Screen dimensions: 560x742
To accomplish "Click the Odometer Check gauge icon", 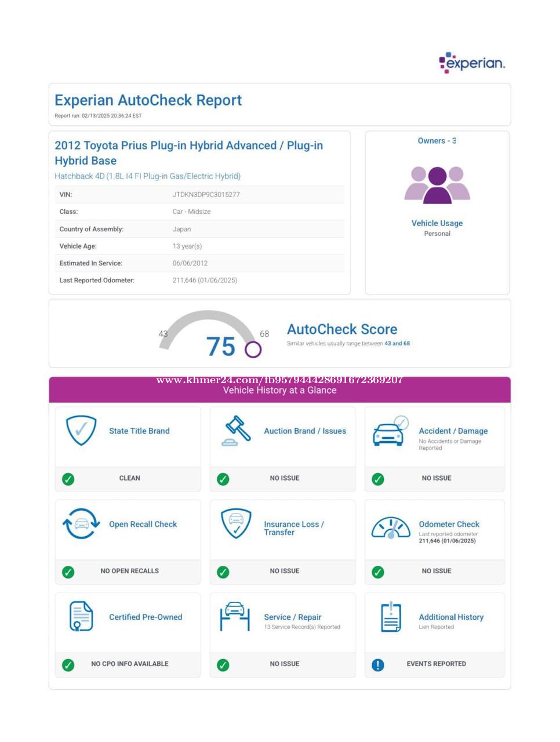I will (391, 528).
